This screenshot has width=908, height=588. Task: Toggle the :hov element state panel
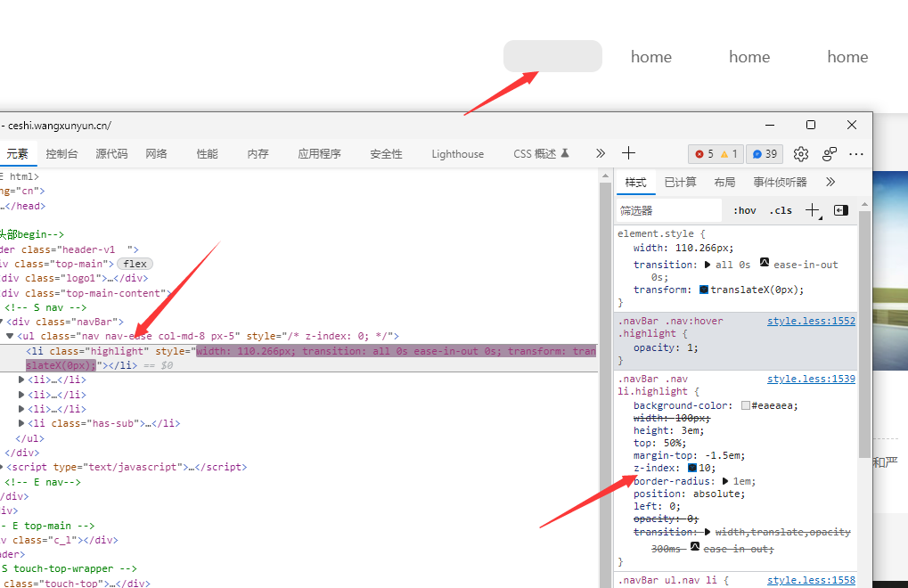(x=745, y=210)
